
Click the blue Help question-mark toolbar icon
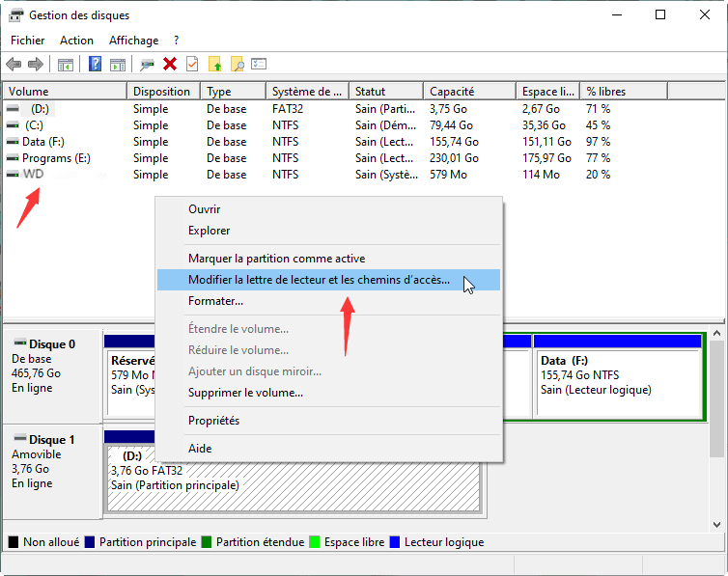pyautogui.click(x=96, y=64)
